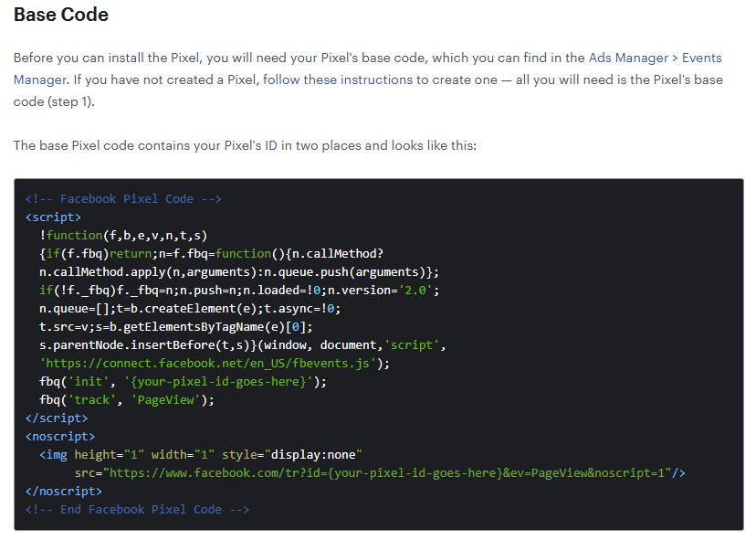Click the End Facebook Pixel Code comment

[137, 509]
